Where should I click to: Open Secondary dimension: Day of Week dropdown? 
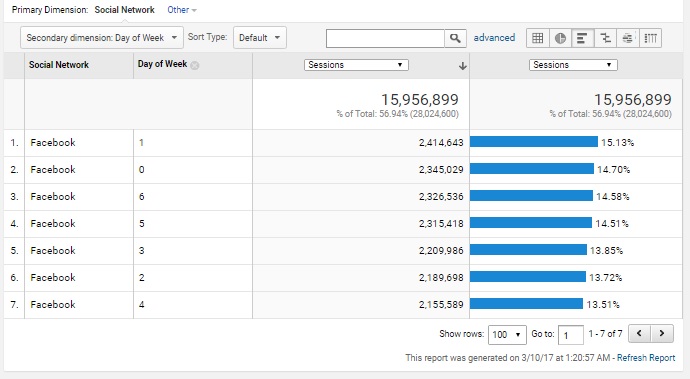coord(102,38)
